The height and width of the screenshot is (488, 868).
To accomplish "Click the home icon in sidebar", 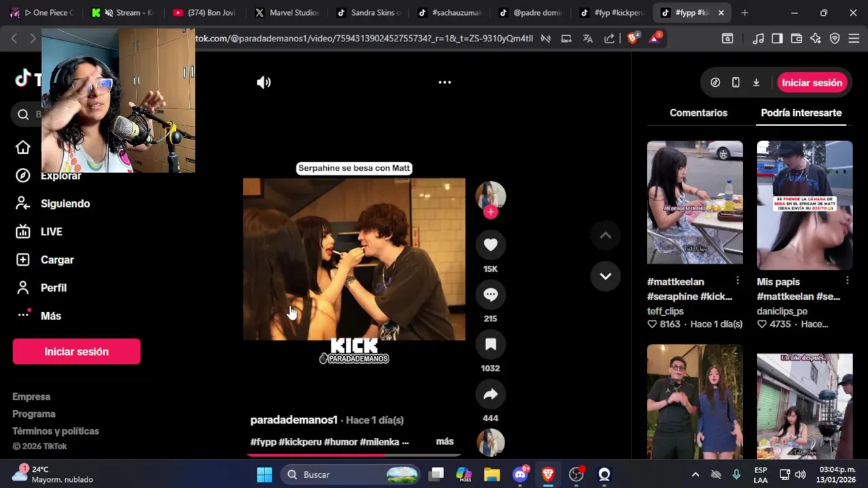I will (23, 148).
